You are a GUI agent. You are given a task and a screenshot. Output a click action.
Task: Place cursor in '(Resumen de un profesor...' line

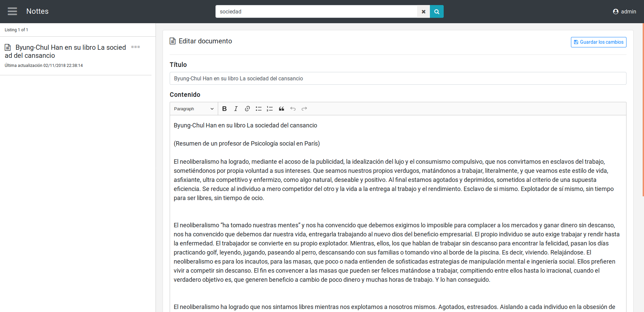pos(247,144)
